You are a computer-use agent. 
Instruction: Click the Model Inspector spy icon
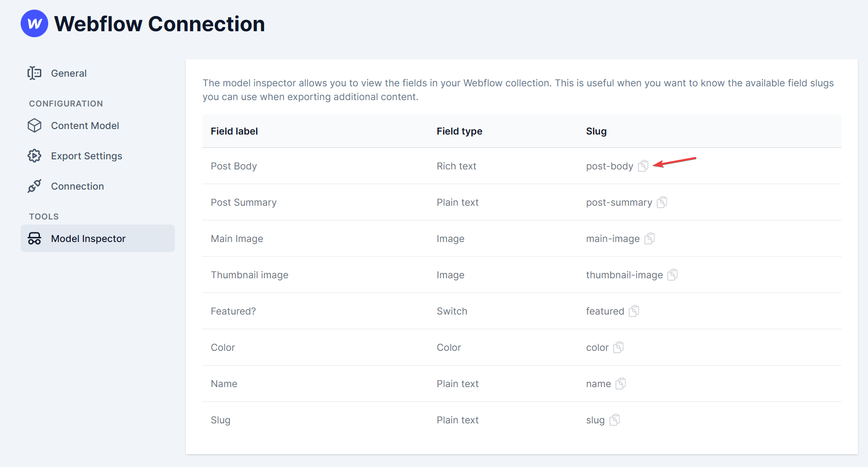[34, 239]
